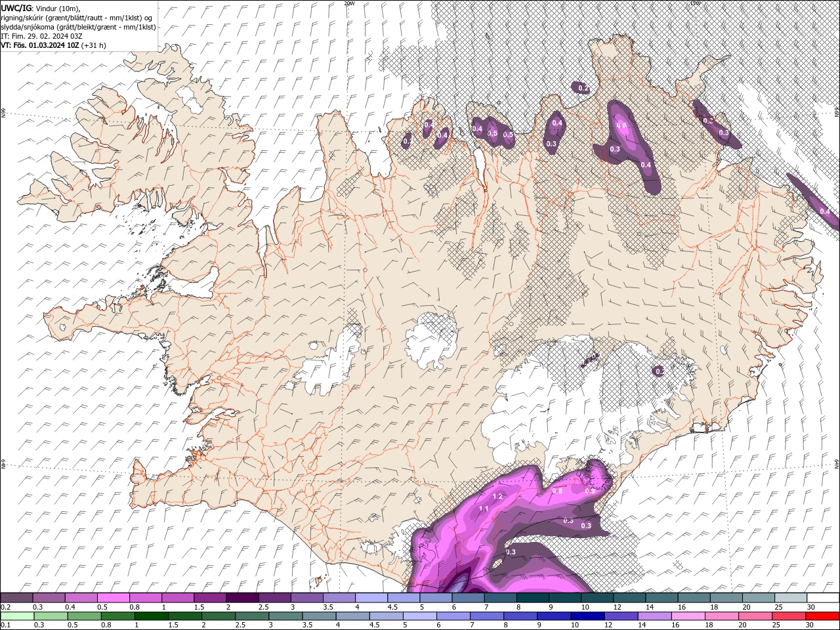Image resolution: width=840 pixels, height=630 pixels.
Task: Select the lavender 4 swatch in the snow legend
Action: tap(372, 598)
